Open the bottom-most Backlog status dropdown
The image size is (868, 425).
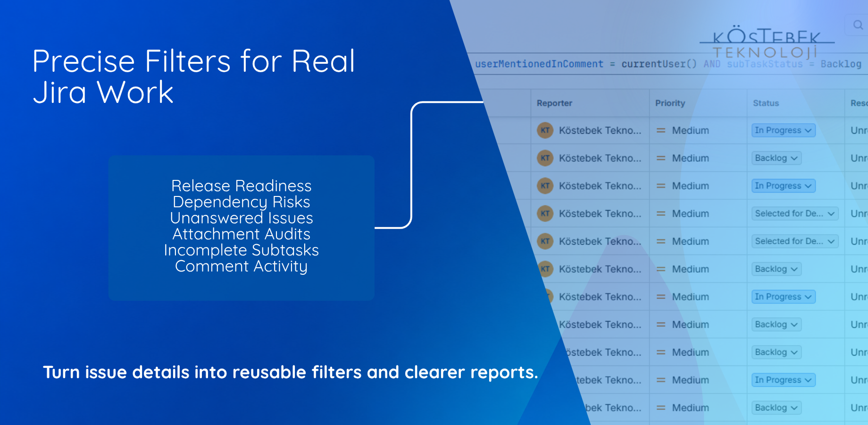776,408
